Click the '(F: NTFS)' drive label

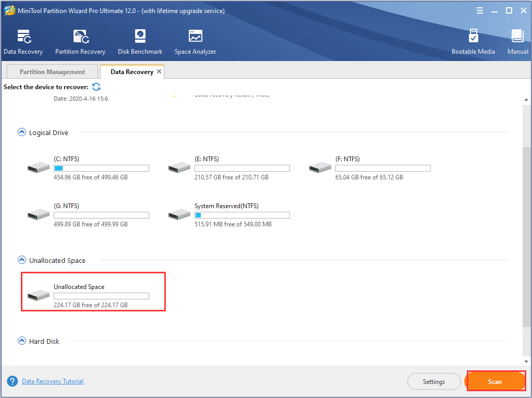tap(347, 159)
